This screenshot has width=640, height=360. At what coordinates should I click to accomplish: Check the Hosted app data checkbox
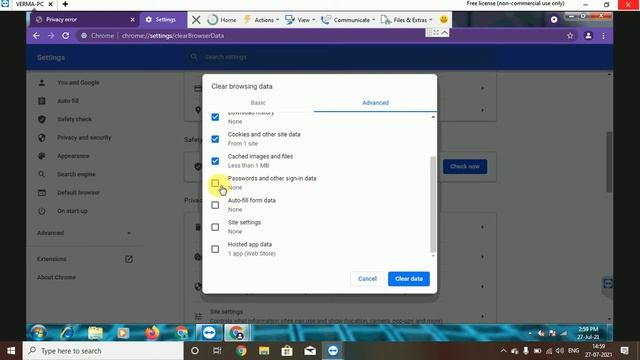215,249
